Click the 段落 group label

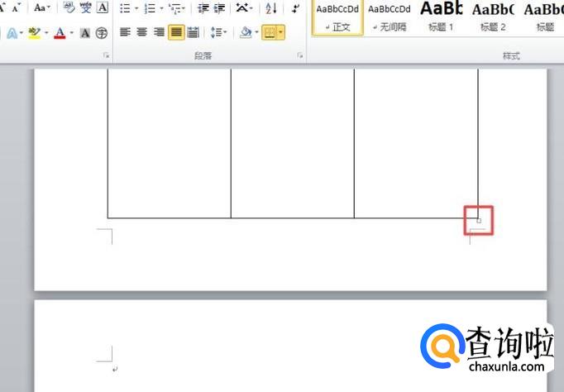click(203, 55)
